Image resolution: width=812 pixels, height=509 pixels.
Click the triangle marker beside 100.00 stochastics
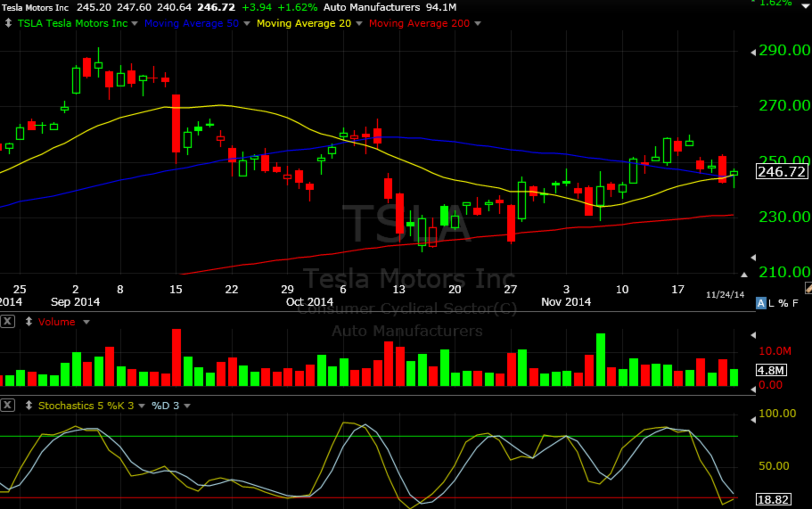753,419
